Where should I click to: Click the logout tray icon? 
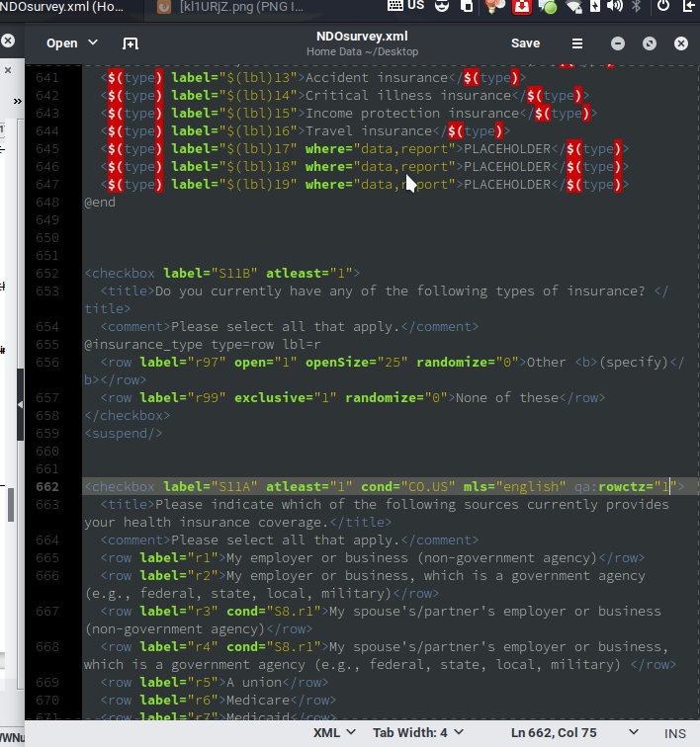(x=688, y=6)
